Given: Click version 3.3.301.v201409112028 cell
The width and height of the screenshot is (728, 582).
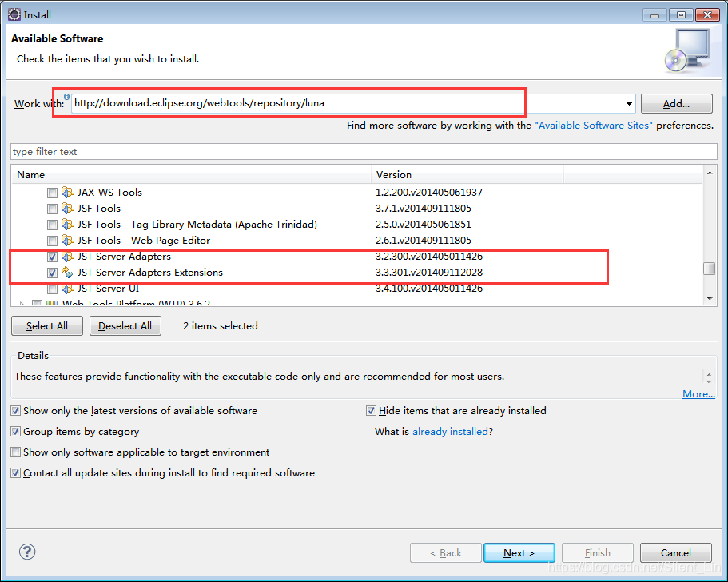Looking at the screenshot, I should point(429,273).
